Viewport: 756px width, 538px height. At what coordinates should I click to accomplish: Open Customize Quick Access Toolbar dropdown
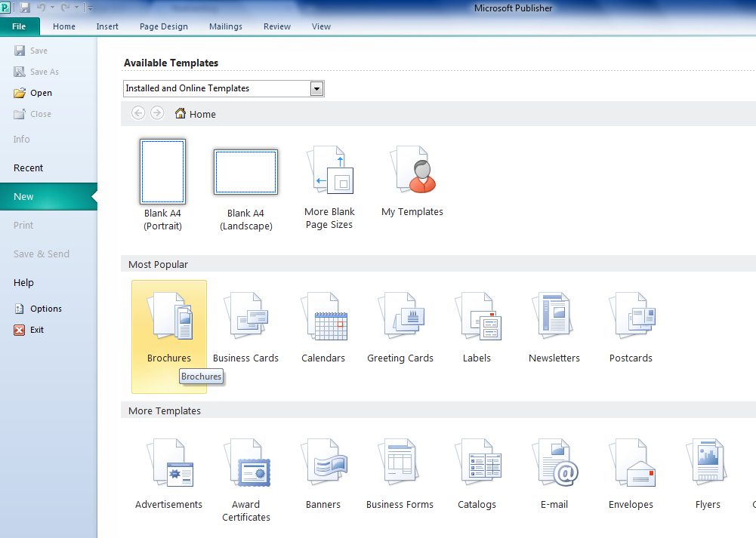[90, 8]
